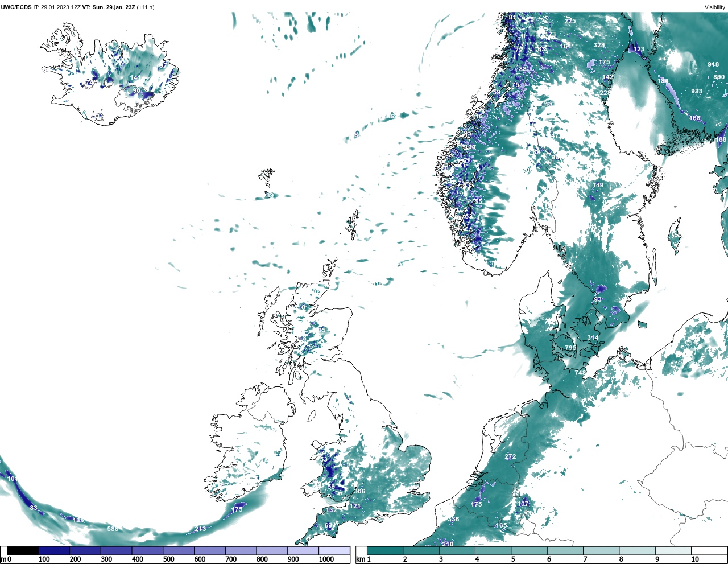Screen dimensions: 728x564
Task: Click the value '890' at right edge
Action: (x=719, y=77)
